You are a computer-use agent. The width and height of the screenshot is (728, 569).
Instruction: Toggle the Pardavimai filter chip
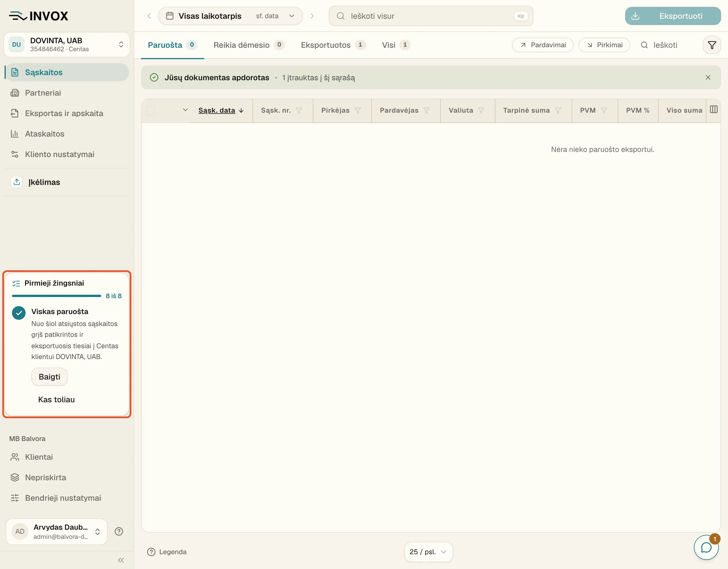pyautogui.click(x=543, y=45)
